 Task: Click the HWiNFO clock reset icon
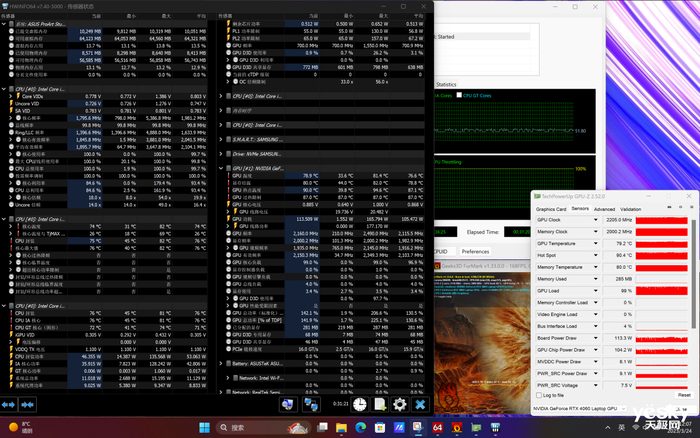[360, 405]
